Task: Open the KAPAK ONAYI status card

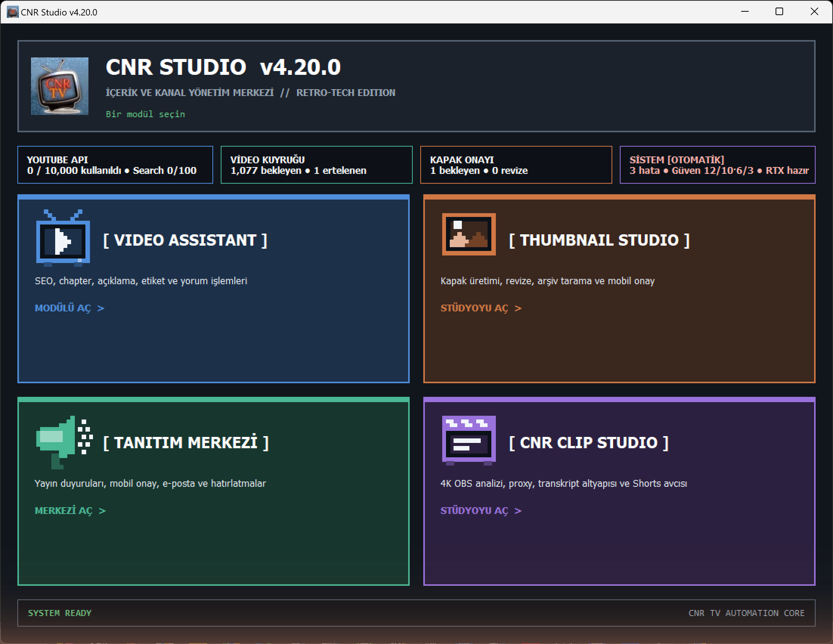Action: (516, 165)
